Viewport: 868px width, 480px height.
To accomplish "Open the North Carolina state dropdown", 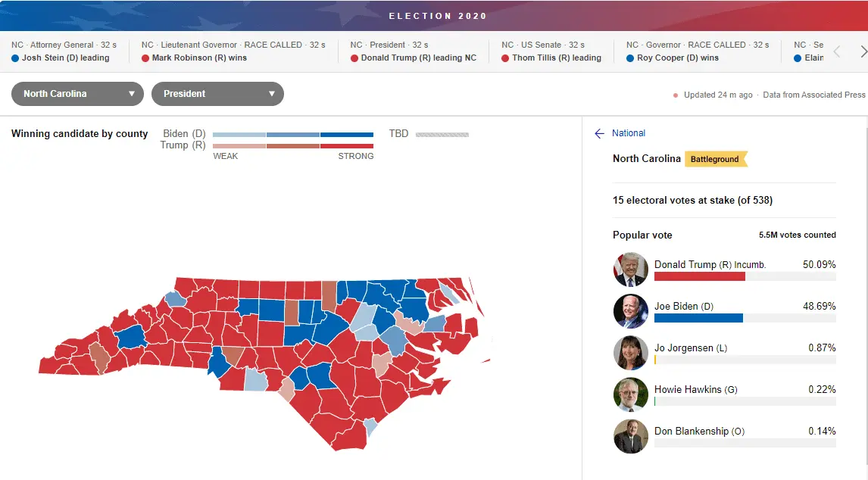I will pos(77,94).
